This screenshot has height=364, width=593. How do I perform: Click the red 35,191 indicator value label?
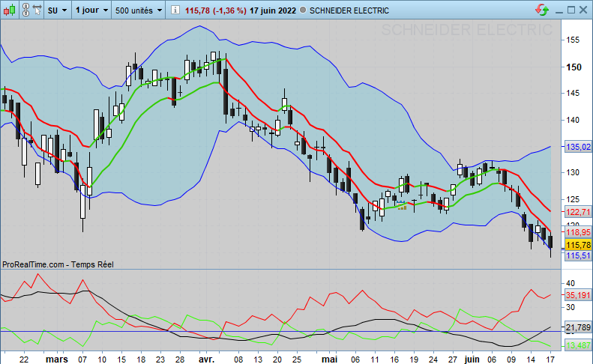tap(578, 295)
